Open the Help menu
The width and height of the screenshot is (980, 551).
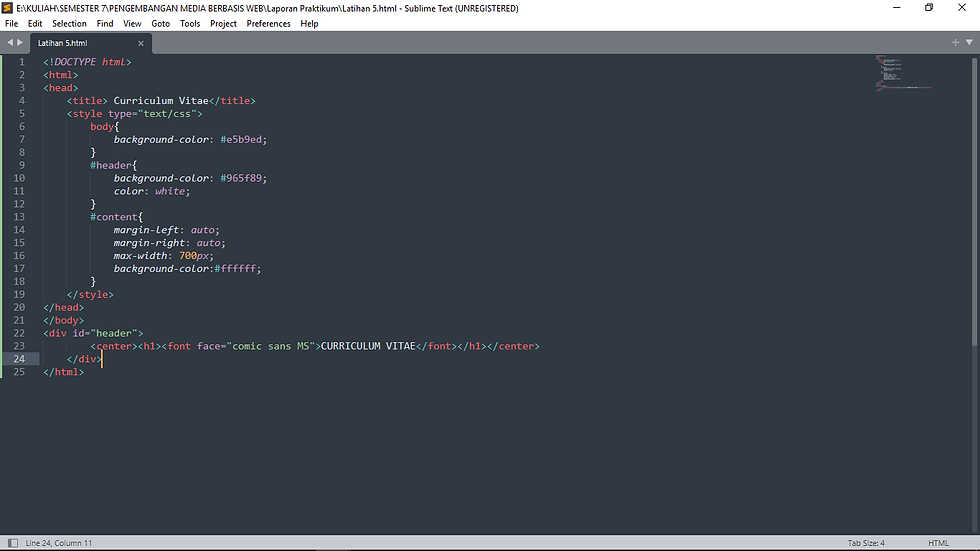[309, 24]
